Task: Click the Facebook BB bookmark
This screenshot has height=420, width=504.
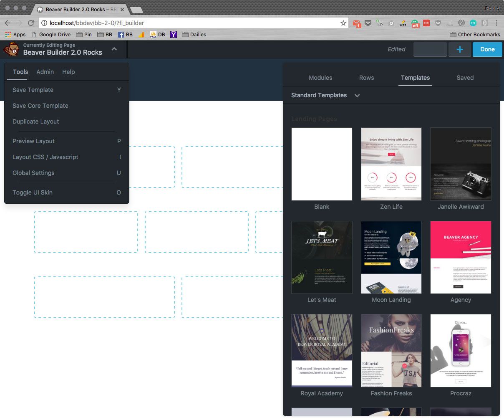Action: click(125, 35)
